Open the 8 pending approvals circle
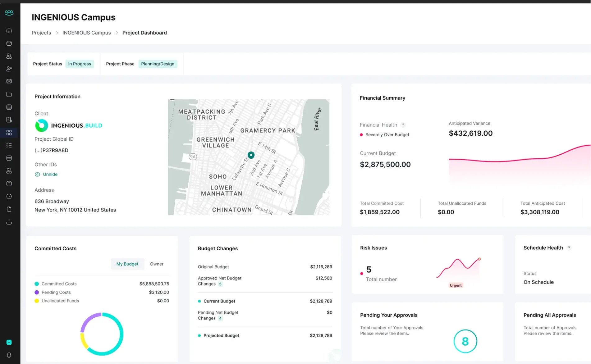This screenshot has height=364, width=591. [x=465, y=341]
